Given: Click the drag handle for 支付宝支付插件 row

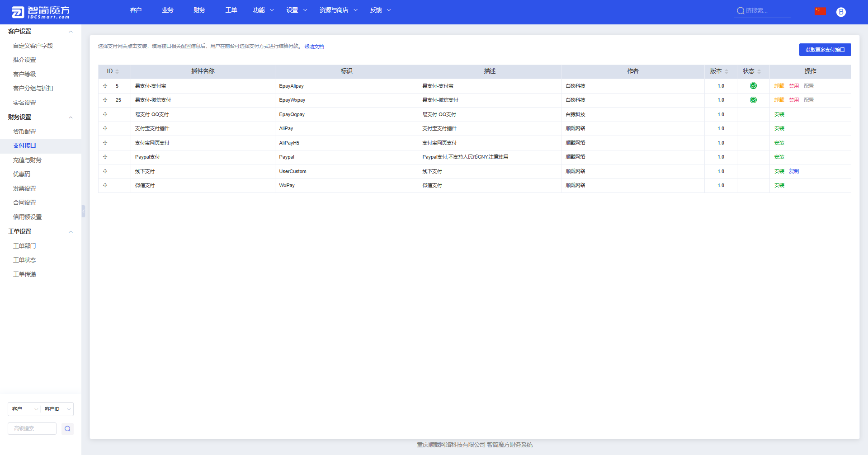Looking at the screenshot, I should click(105, 128).
